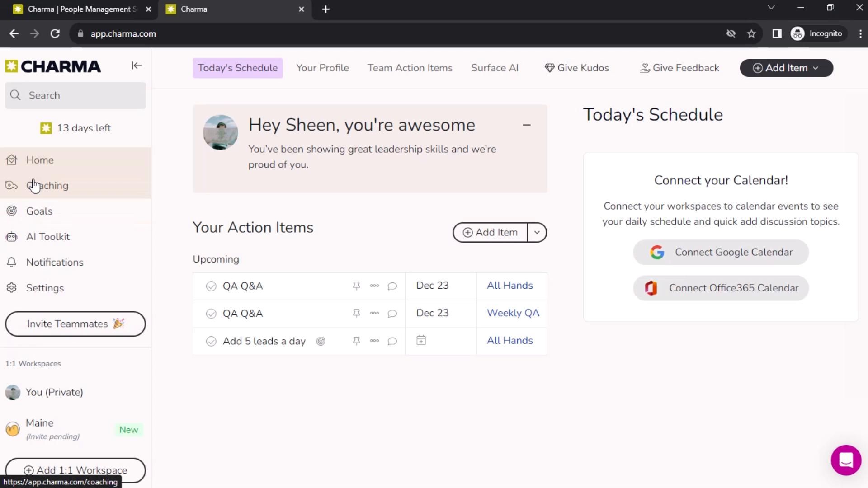Open All Hands link in Add 5 leads row
This screenshot has height=488, width=868.
click(509, 341)
